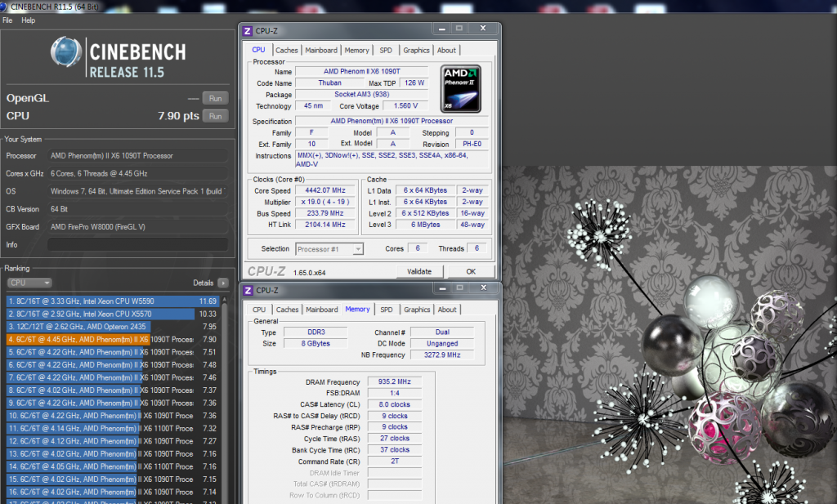This screenshot has height=504, width=837.
Task: Open the File menu in Cinebench
Action: tap(7, 20)
